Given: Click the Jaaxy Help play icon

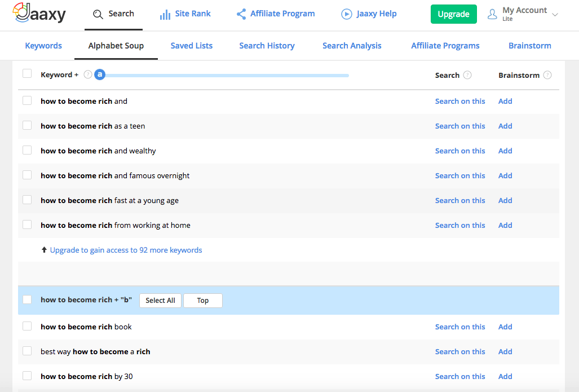Looking at the screenshot, I should pos(346,14).
